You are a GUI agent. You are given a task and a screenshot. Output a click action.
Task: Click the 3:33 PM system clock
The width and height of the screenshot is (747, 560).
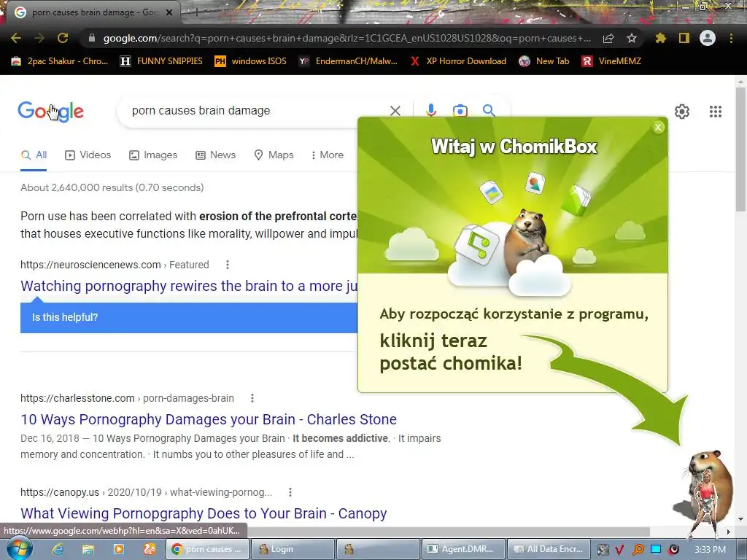pos(710,550)
